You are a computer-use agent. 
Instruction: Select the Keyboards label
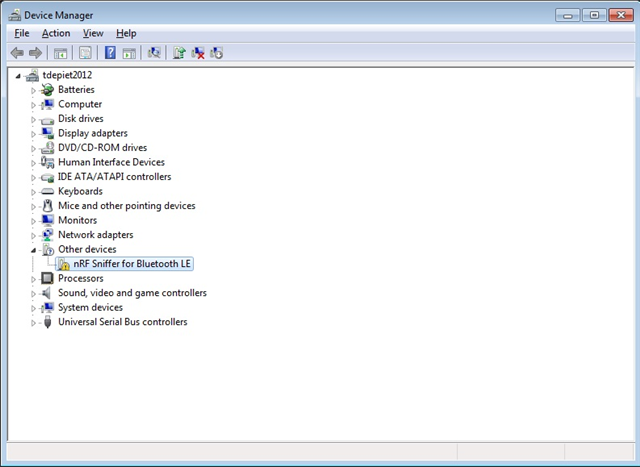(x=80, y=191)
